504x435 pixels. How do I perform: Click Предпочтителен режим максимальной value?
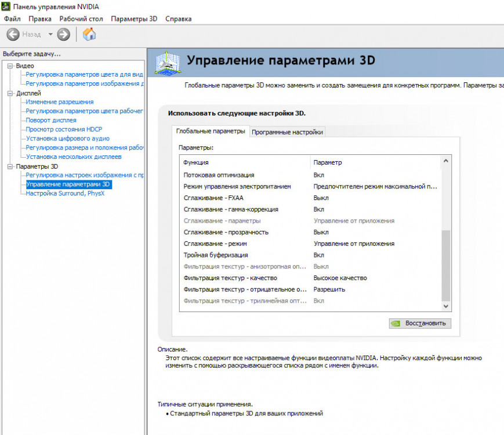point(375,187)
